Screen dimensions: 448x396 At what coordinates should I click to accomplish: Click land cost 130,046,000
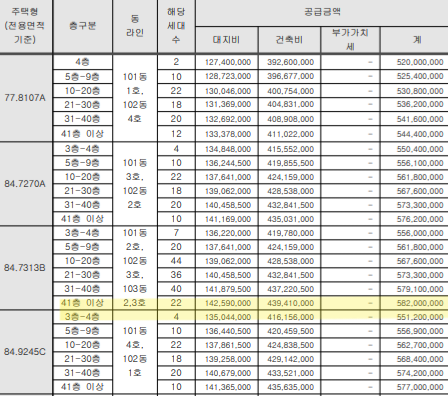[x=228, y=91]
